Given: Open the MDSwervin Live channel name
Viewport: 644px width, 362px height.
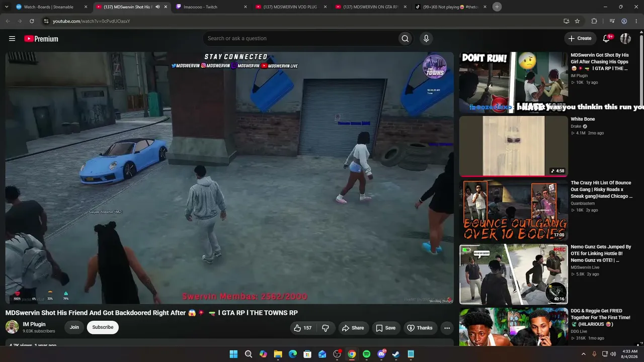Looking at the screenshot, I should coord(585,267).
